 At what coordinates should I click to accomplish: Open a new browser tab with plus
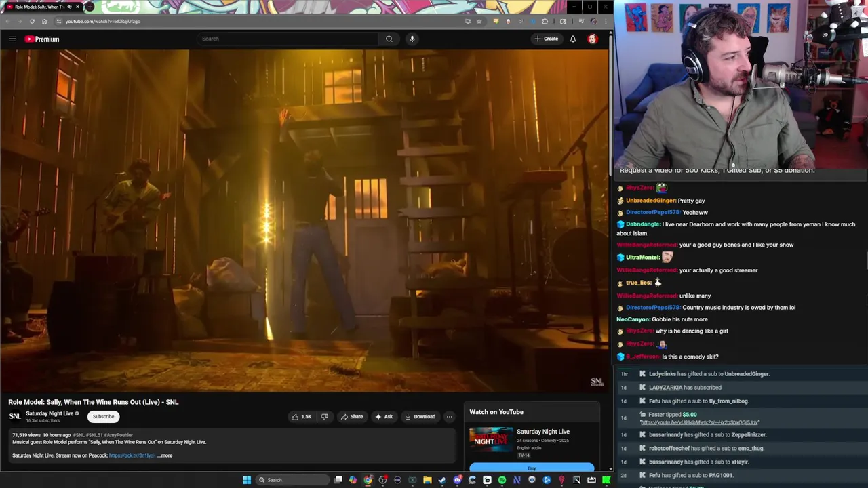pos(90,7)
